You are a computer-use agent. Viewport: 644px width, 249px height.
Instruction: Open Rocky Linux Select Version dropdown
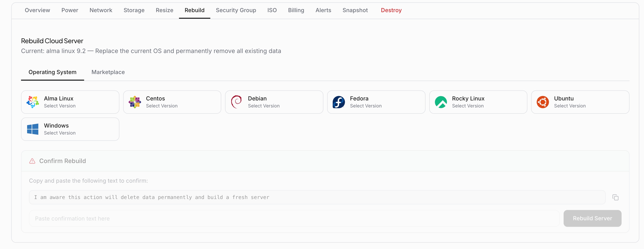click(x=478, y=102)
